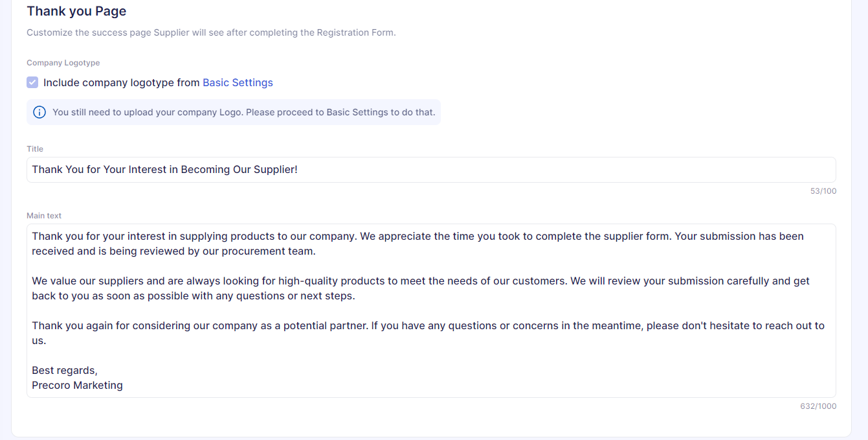Focus the Title input field
The width and height of the screenshot is (868, 440).
(x=431, y=170)
